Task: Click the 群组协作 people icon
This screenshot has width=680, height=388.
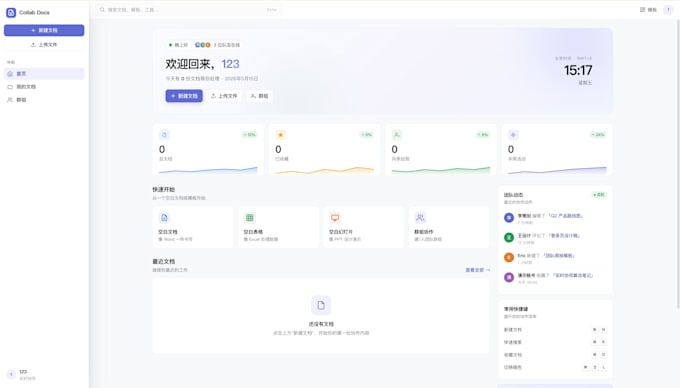Action: [420, 218]
